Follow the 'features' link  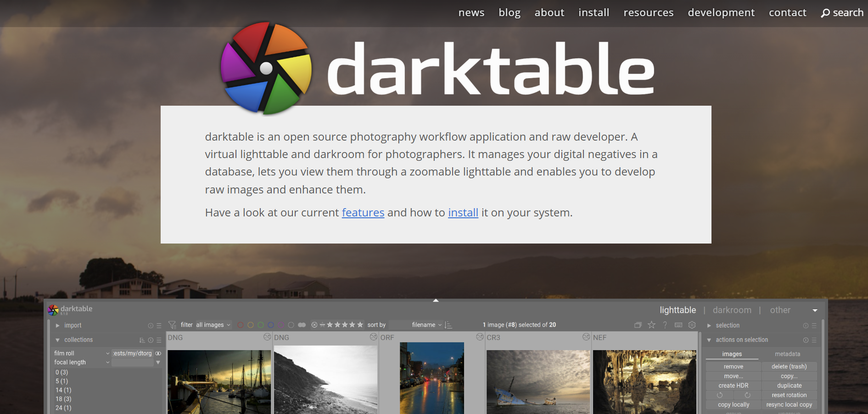click(363, 213)
